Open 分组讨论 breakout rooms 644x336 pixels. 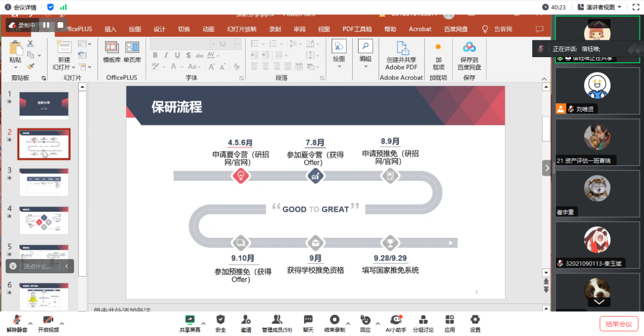click(x=423, y=320)
